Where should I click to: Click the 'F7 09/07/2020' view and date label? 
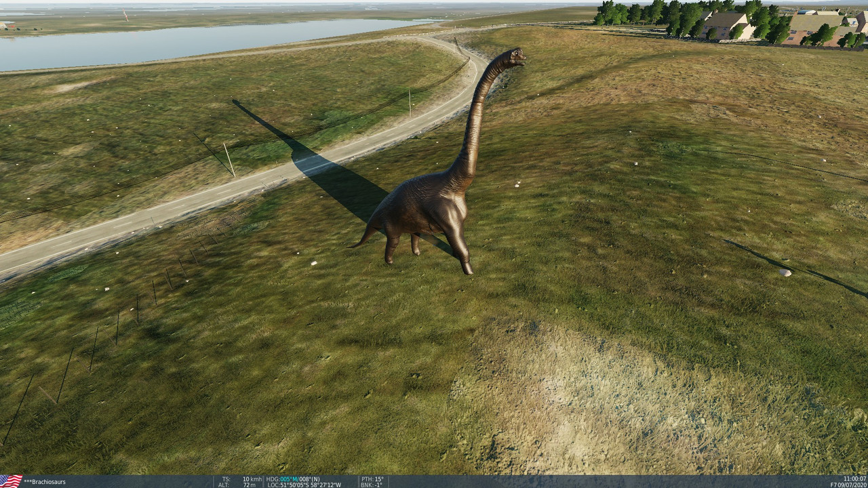pyautogui.click(x=848, y=485)
